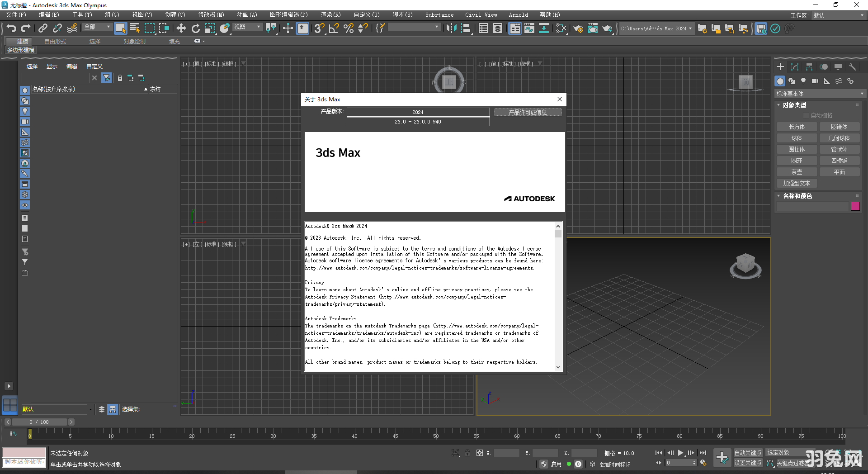
Task: Switch to the Modify command panel
Action: [794, 66]
